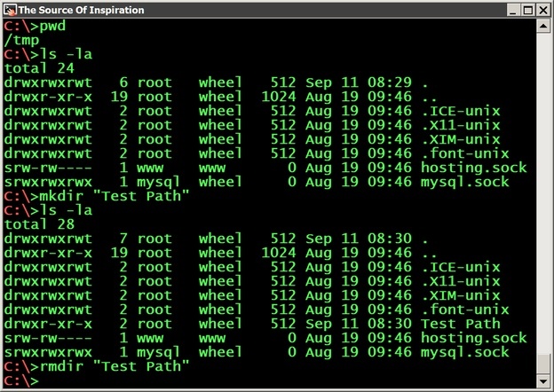Click the vertical scrollbar thumb
The width and height of the screenshot is (554, 392).
(x=543, y=365)
